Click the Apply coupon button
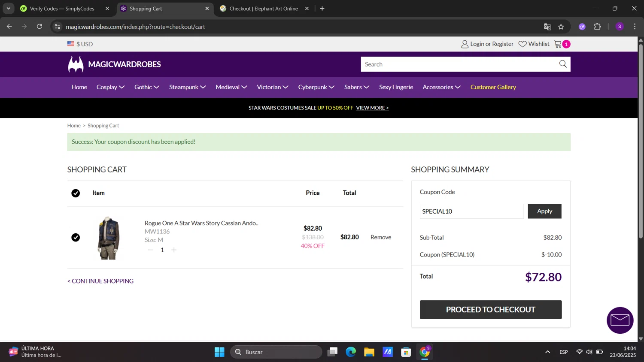 (x=544, y=211)
